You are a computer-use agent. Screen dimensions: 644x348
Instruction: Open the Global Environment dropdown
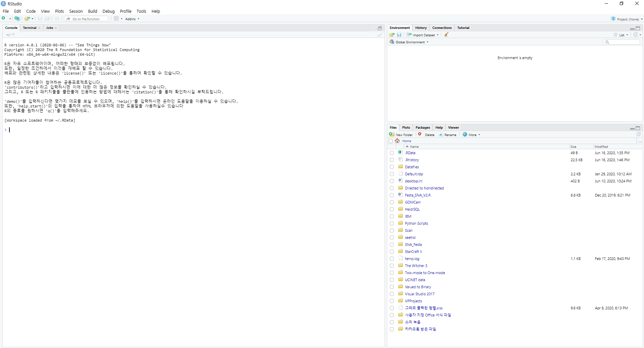pos(409,42)
